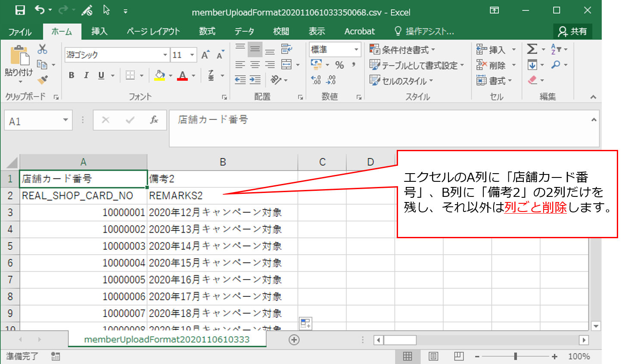
Task: Select the Format Painter brush icon
Action: click(42, 80)
